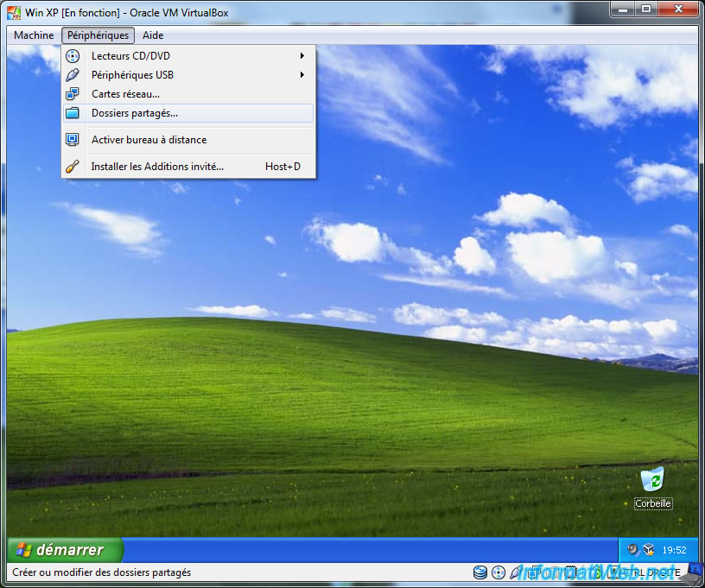Image resolution: width=705 pixels, height=588 pixels.
Task: Click the VirtualBox icon in the title bar
Action: click(14, 12)
